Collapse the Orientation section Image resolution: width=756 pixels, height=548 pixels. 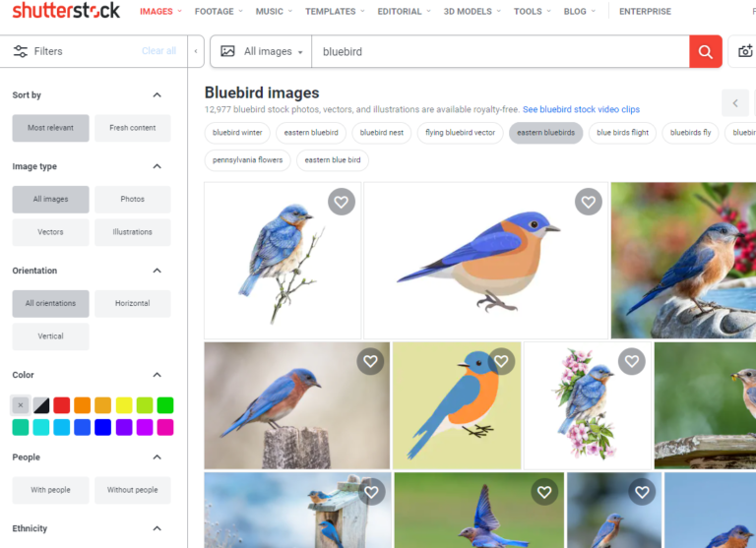tap(157, 271)
